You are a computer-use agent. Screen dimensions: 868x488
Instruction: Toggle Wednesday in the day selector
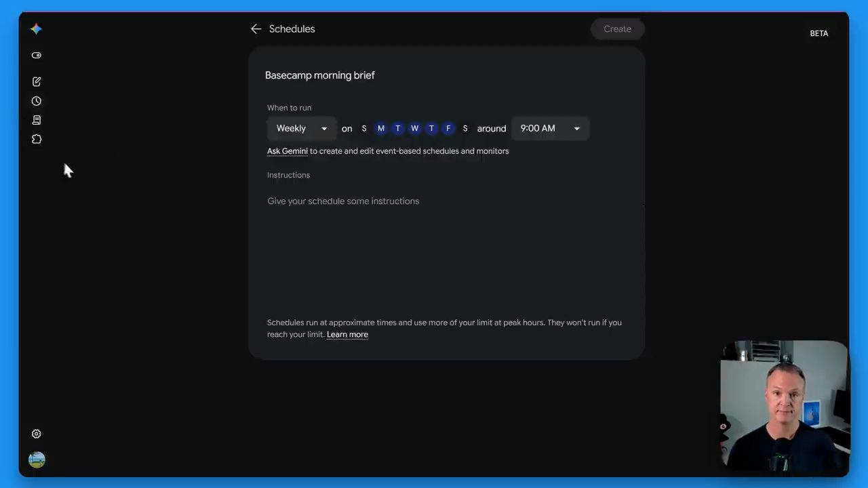click(414, 128)
